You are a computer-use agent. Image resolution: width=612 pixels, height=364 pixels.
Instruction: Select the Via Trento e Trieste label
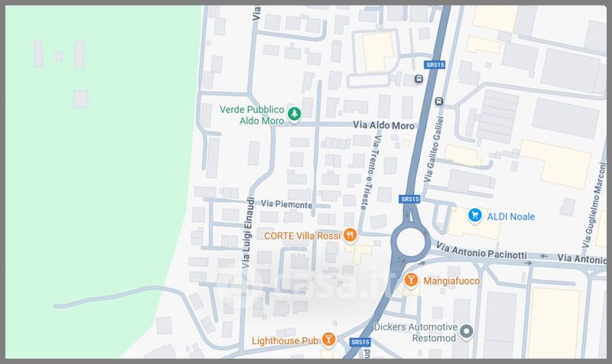[370, 172]
